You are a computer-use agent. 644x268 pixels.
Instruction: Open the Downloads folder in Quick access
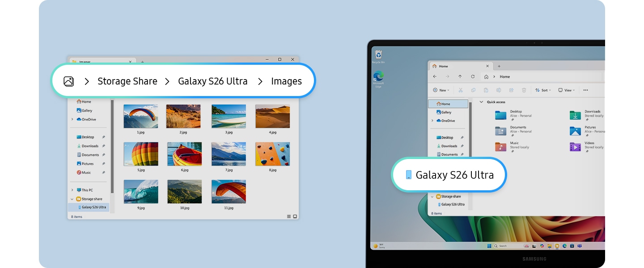coord(586,115)
